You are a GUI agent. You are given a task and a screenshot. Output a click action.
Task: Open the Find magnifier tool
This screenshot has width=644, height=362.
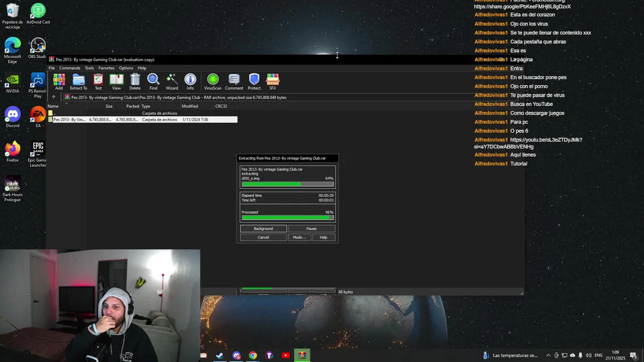pos(153,82)
